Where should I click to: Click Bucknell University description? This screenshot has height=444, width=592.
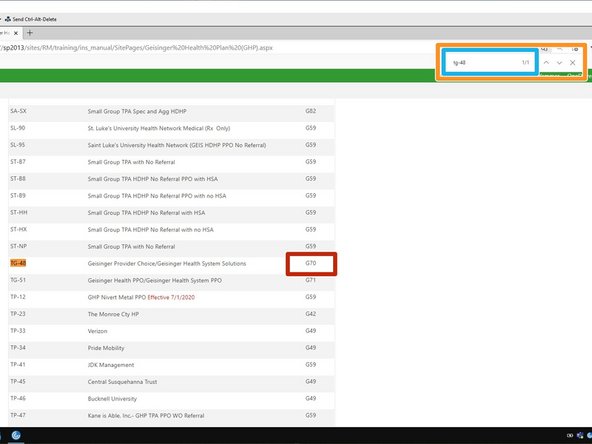click(112, 399)
